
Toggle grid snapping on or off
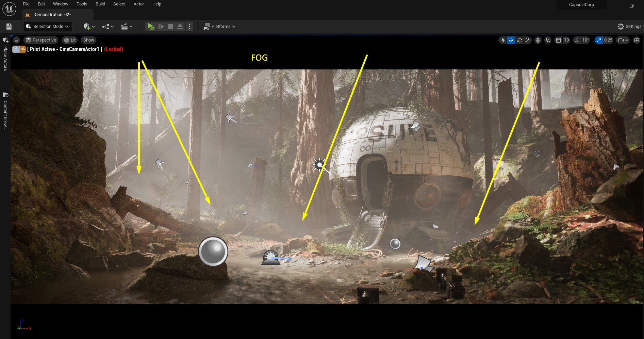click(x=558, y=40)
